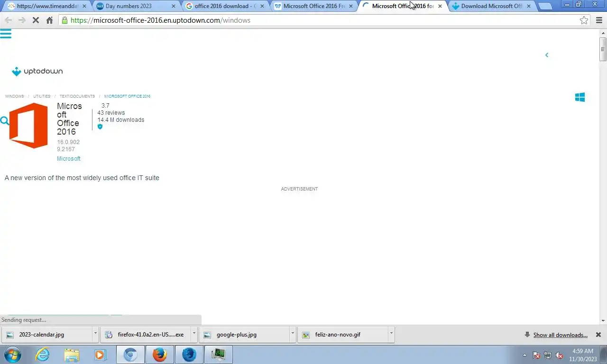Open the Chrome menu button
607x364 pixels.
click(598, 20)
